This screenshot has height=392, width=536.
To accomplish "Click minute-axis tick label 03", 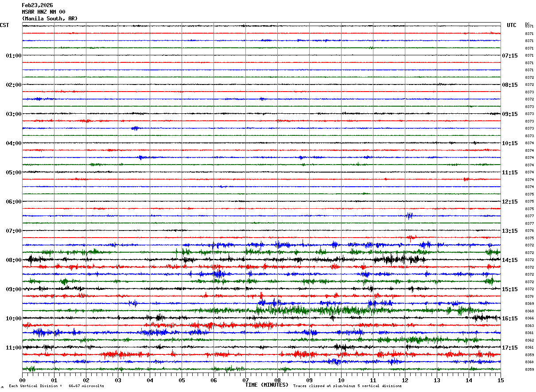I will tap(118, 380).
